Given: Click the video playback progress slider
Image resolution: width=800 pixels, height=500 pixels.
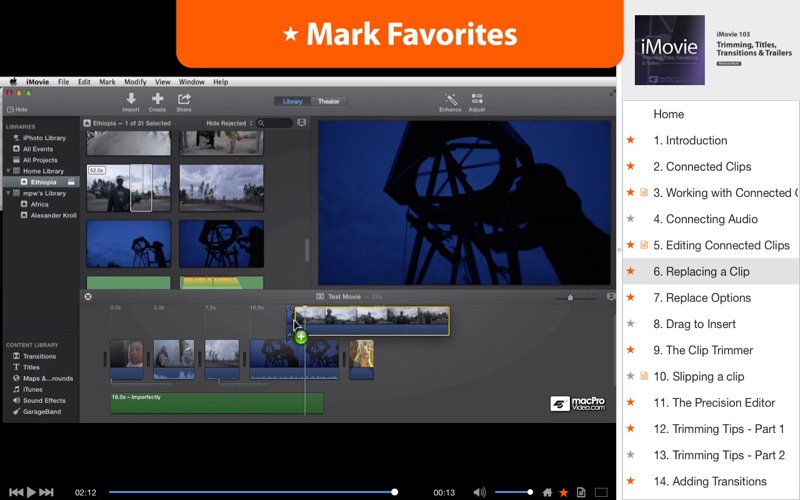Looking at the screenshot, I should click(x=252, y=492).
